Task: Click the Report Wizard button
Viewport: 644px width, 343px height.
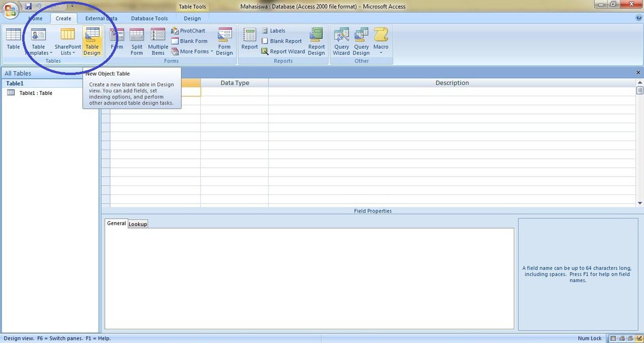Action: pos(283,51)
